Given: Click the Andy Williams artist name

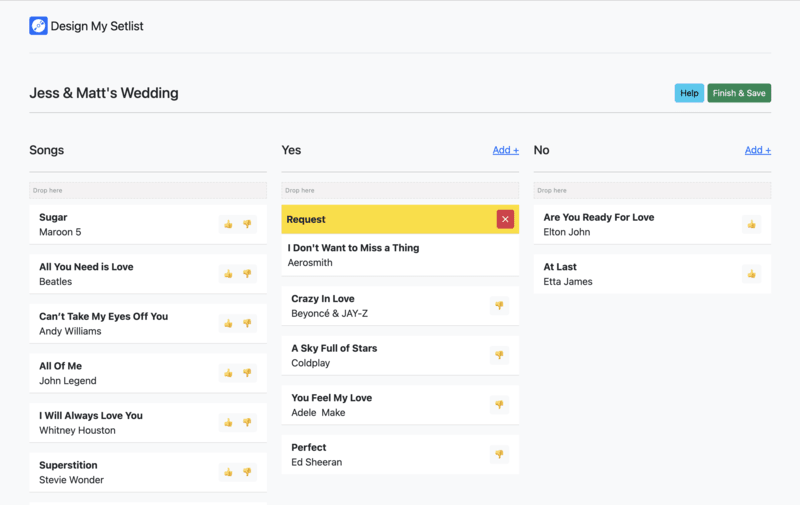Looking at the screenshot, I should (70, 331).
